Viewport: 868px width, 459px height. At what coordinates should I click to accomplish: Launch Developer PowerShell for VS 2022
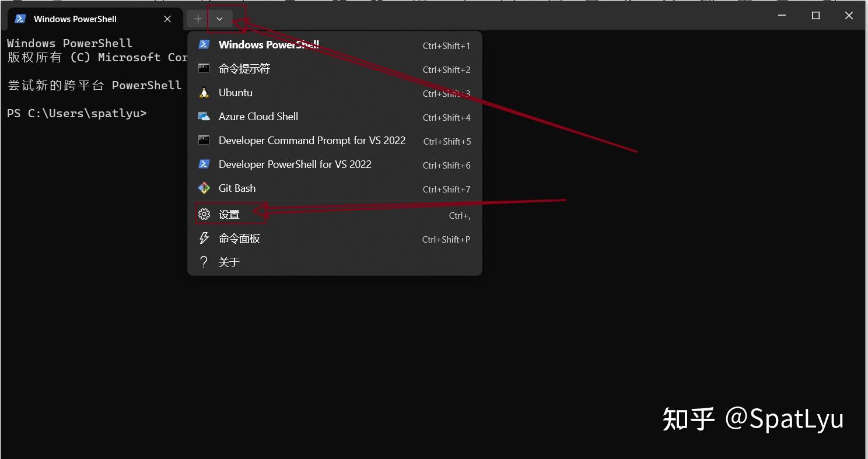pyautogui.click(x=295, y=164)
